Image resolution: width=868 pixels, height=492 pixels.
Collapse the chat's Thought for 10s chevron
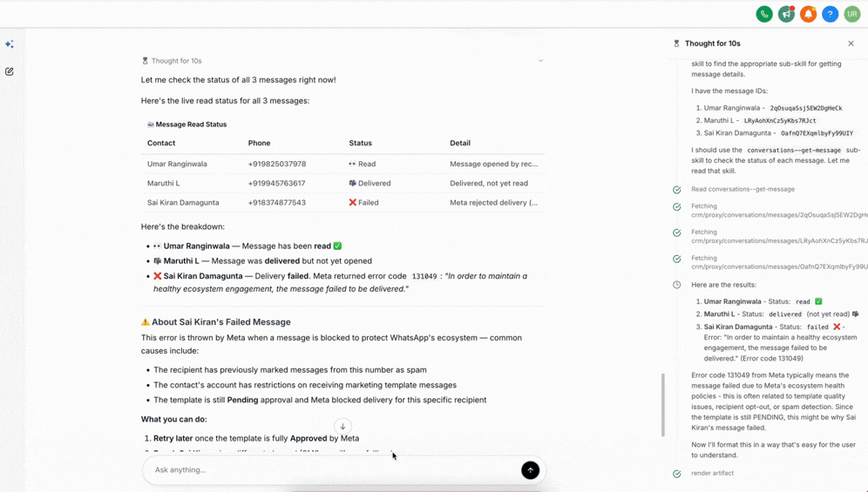pos(540,61)
